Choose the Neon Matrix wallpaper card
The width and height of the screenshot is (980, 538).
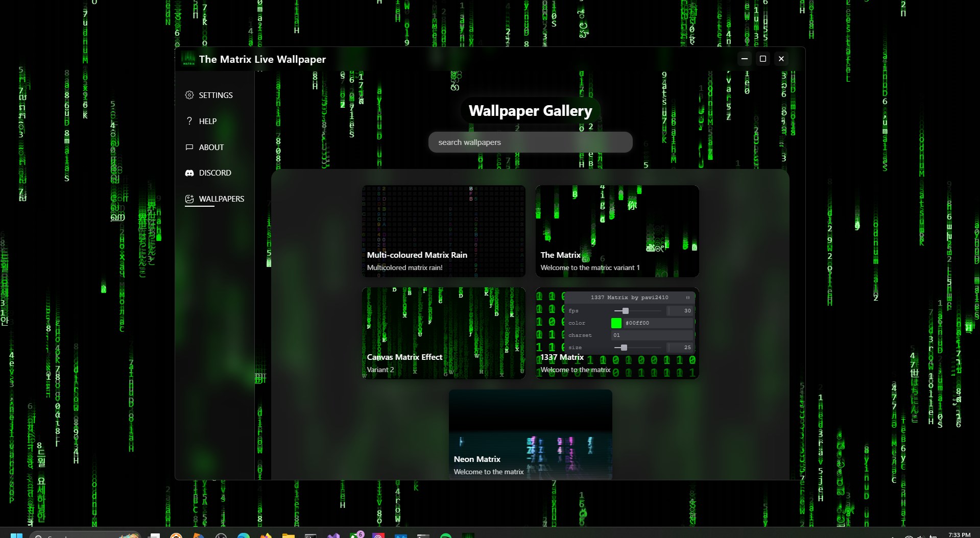[530, 434]
